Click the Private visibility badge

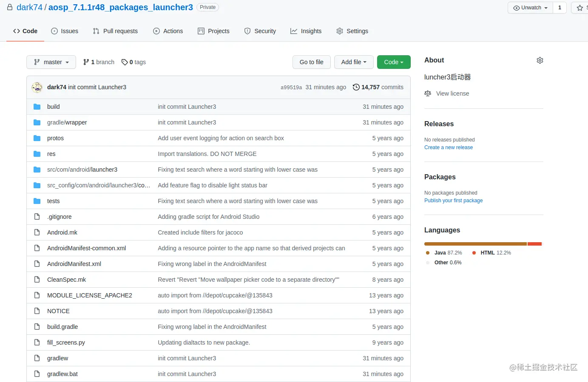tap(207, 7)
